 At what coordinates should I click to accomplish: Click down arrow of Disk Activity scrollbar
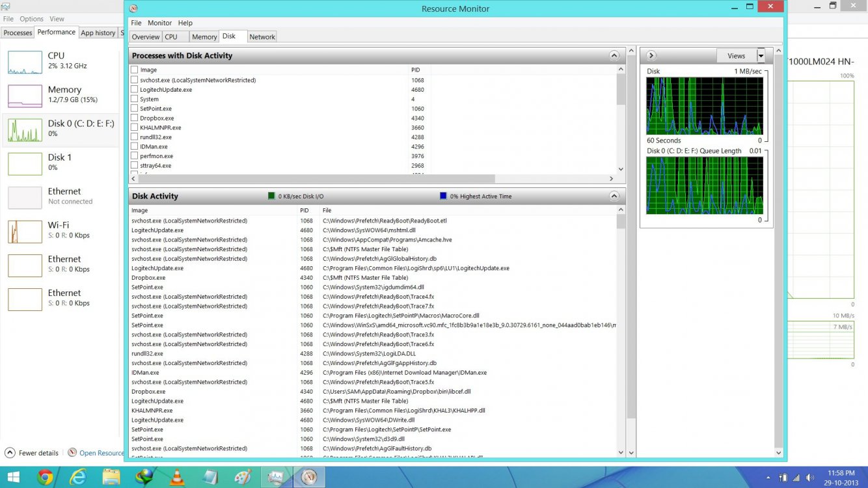click(621, 453)
